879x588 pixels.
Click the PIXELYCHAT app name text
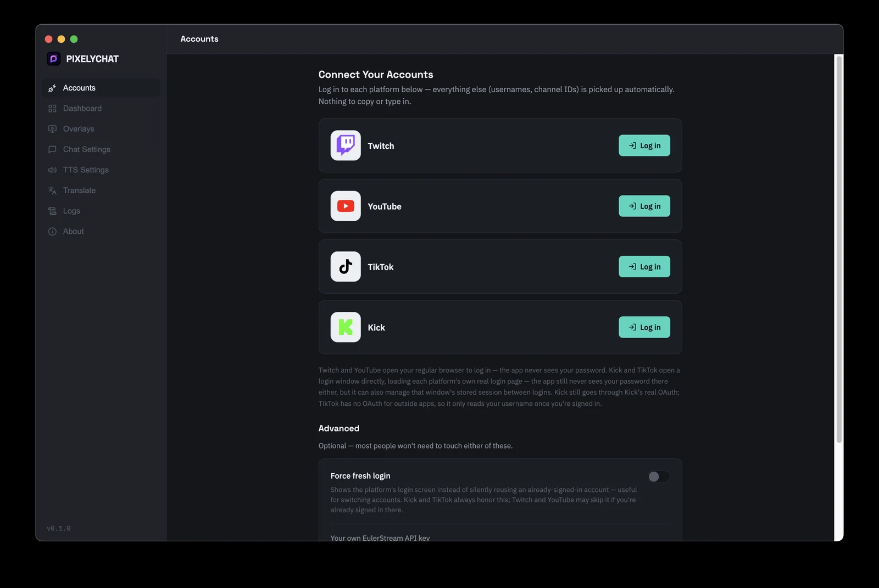tap(92, 59)
